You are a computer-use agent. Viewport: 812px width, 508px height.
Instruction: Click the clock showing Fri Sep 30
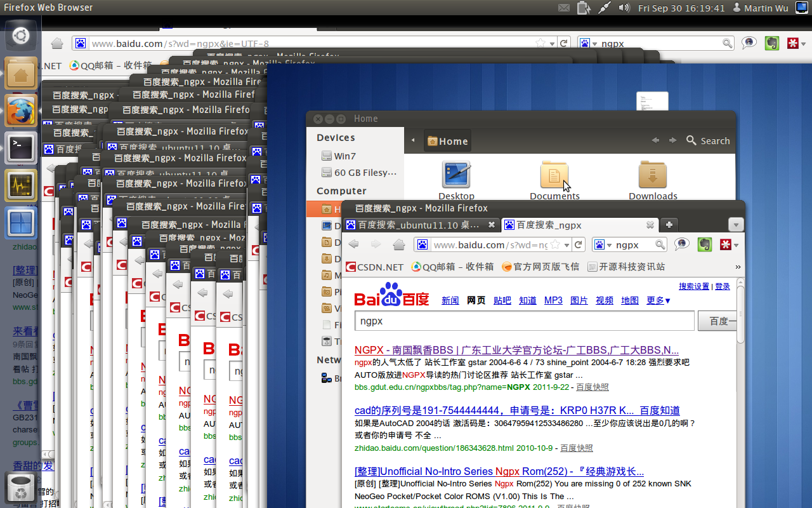681,8
